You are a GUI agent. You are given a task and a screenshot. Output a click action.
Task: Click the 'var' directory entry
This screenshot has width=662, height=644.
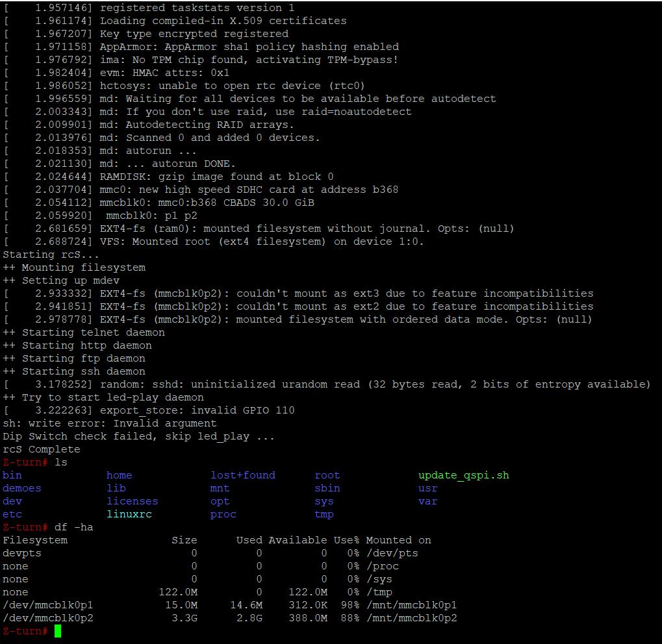(427, 501)
